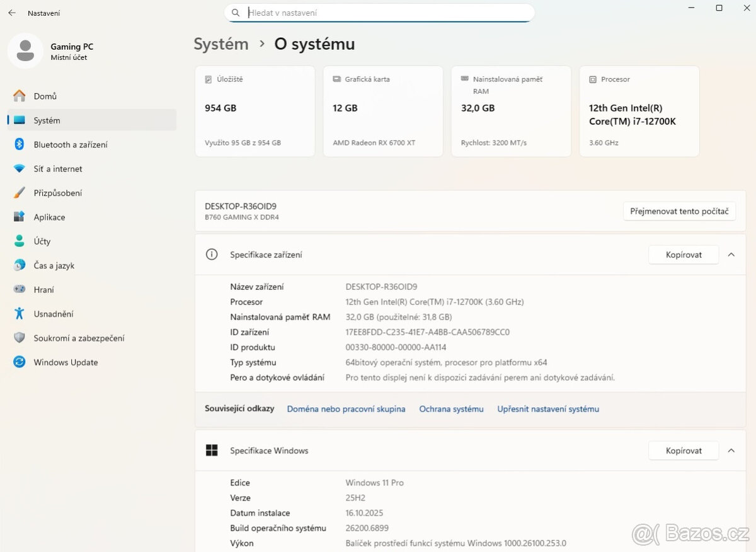Screen dimensions: 756x552
Task: Click Přejmenovat tento počítač
Action: pyautogui.click(x=679, y=211)
